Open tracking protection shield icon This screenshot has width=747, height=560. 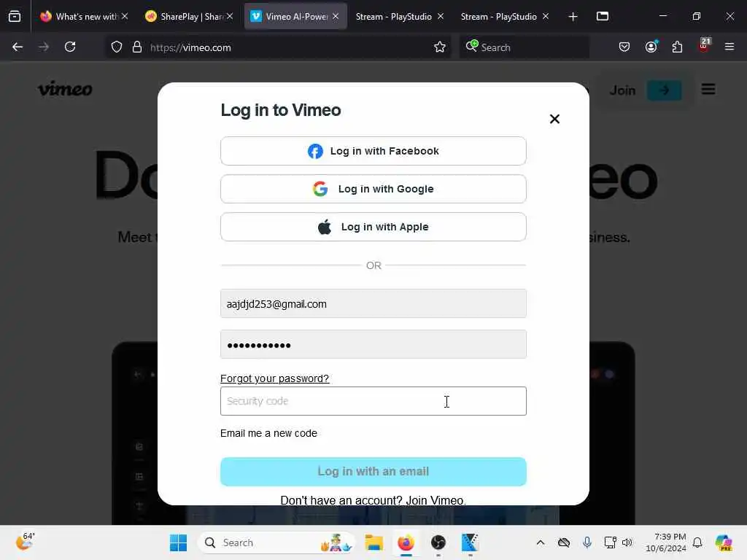tap(117, 47)
